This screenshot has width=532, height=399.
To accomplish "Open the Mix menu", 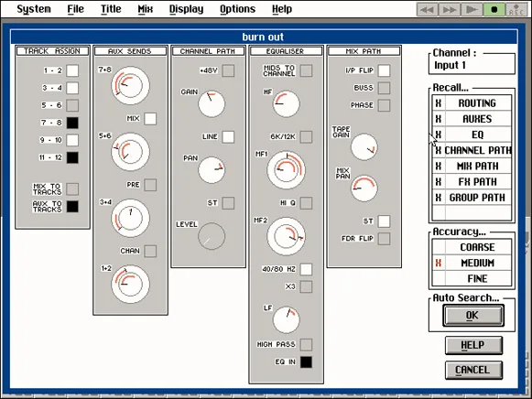I will (x=146, y=9).
